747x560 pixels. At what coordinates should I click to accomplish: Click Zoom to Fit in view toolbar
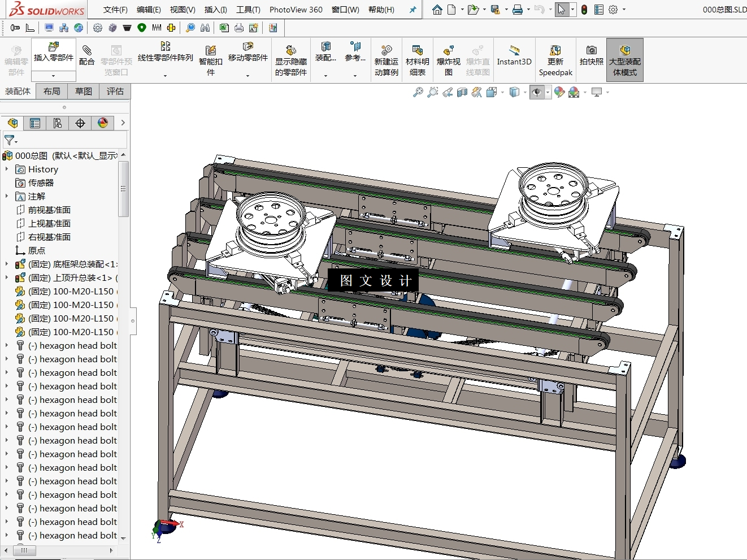[x=418, y=92]
